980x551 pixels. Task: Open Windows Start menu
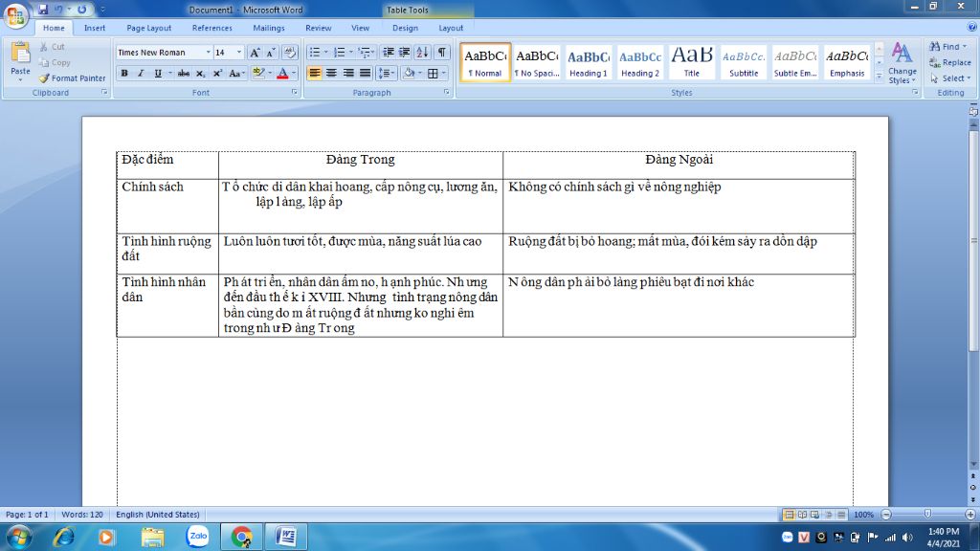coord(19,537)
